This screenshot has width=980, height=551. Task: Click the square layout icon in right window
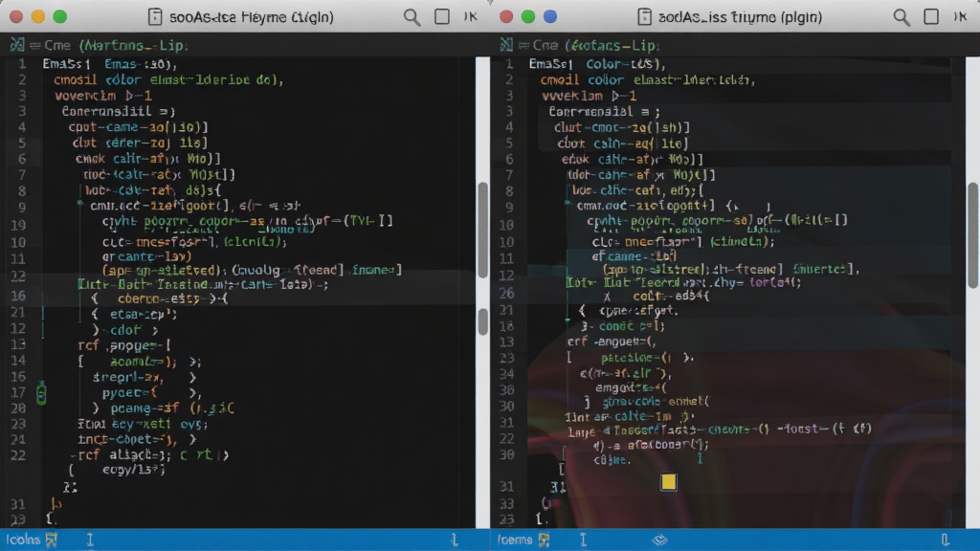coord(931,16)
